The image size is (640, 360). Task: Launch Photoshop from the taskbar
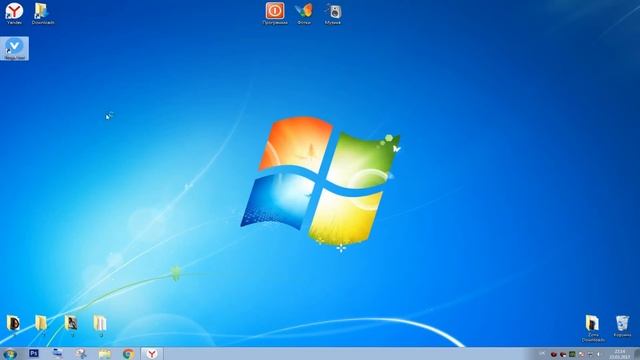[34, 353]
